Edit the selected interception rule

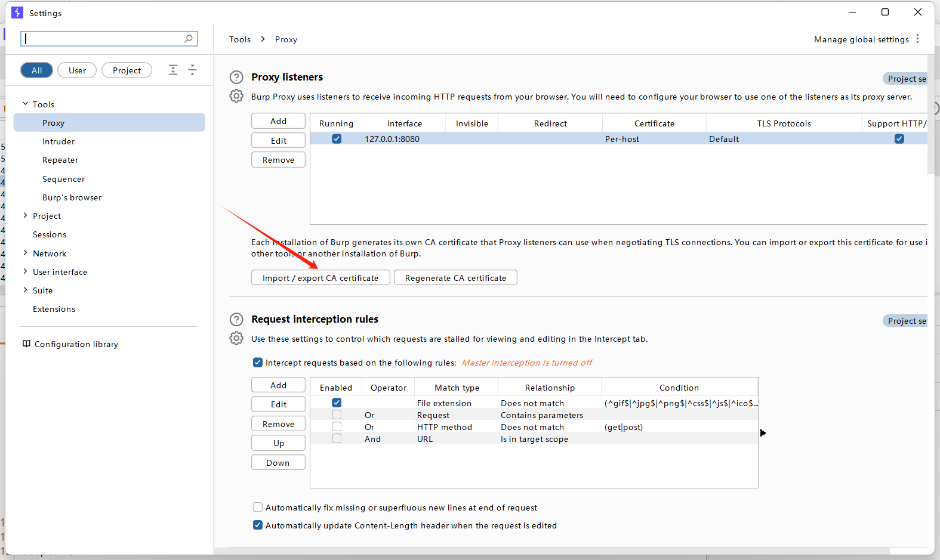[x=278, y=404]
